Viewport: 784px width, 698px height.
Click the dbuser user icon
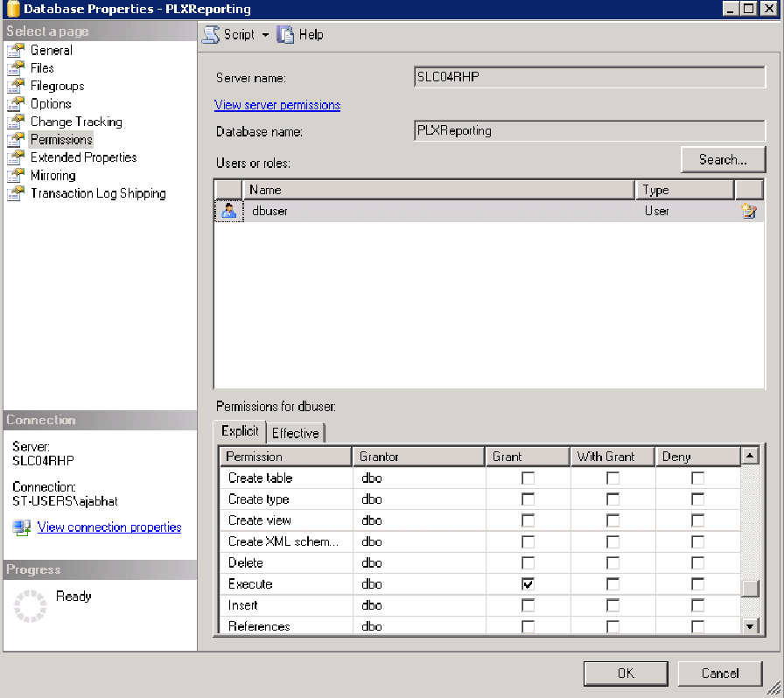point(229,211)
